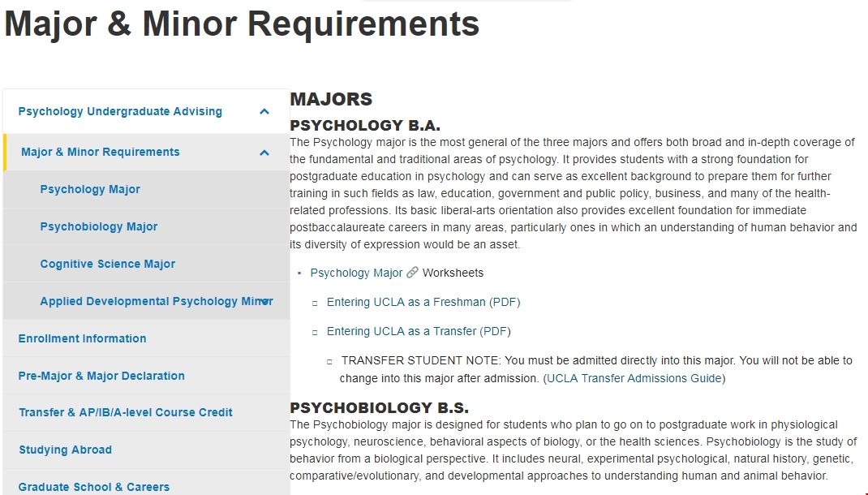Expand the Applied Developmental Psychology Minor arrow
The width and height of the screenshot is (868, 495).
click(264, 302)
